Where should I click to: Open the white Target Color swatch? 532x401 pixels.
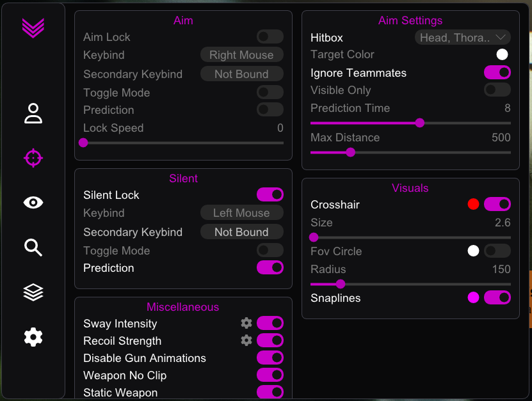(x=502, y=54)
